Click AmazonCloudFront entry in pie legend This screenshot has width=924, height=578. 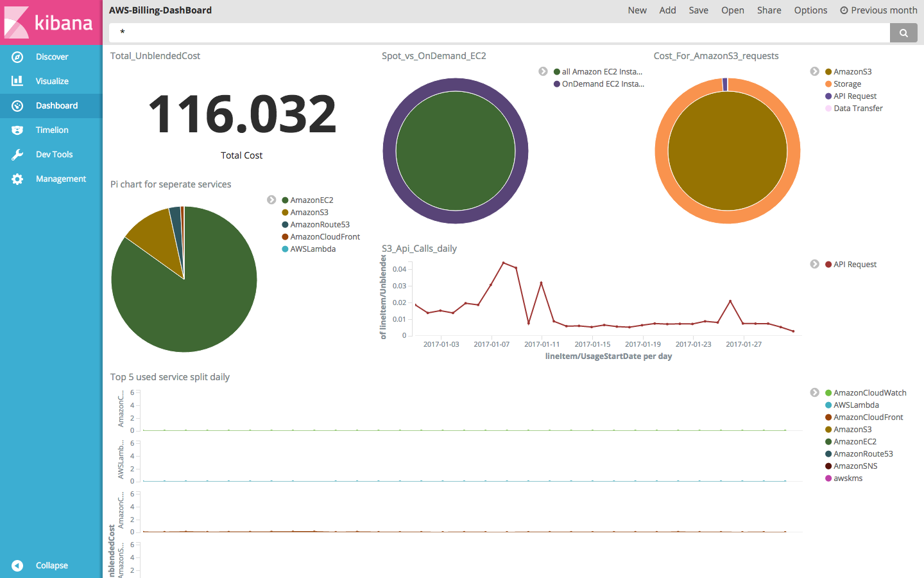point(321,237)
